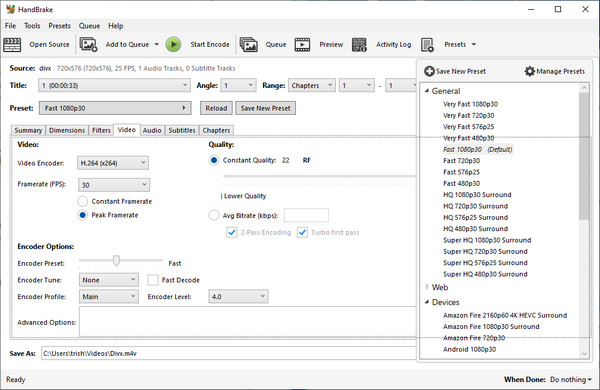Switch to the Subtitles tab

pyautogui.click(x=182, y=131)
